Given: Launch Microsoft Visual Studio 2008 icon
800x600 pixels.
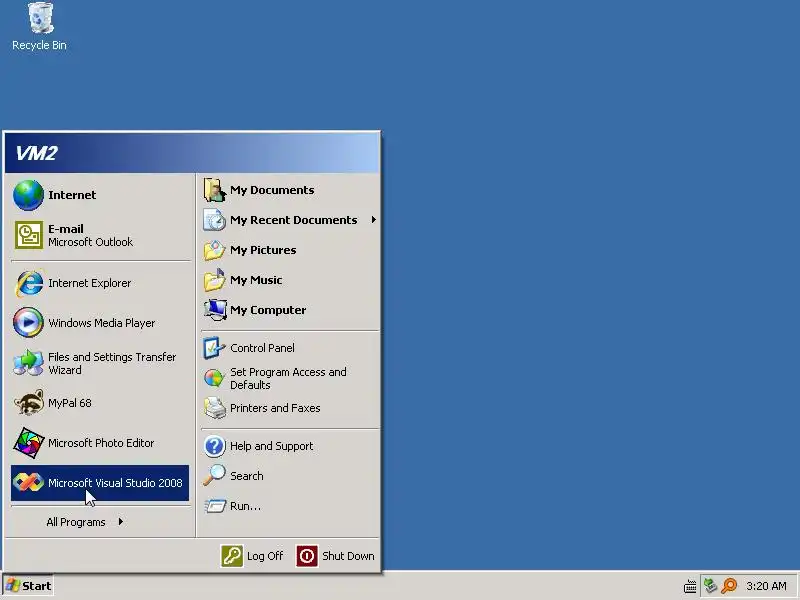Looking at the screenshot, I should (28, 483).
